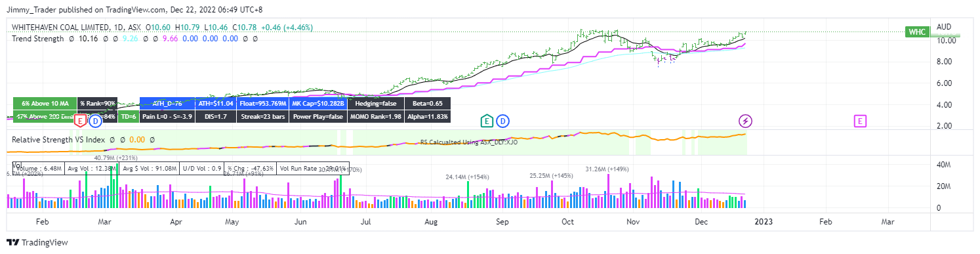Click the purple lightning bolt marker
Image resolution: width=980 pixels, height=254 pixels.
click(x=746, y=121)
